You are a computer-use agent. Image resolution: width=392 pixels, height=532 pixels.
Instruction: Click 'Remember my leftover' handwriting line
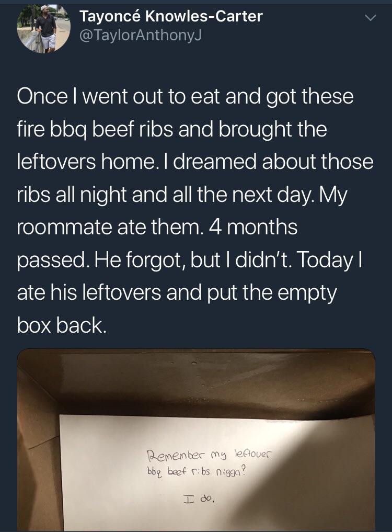(x=209, y=455)
